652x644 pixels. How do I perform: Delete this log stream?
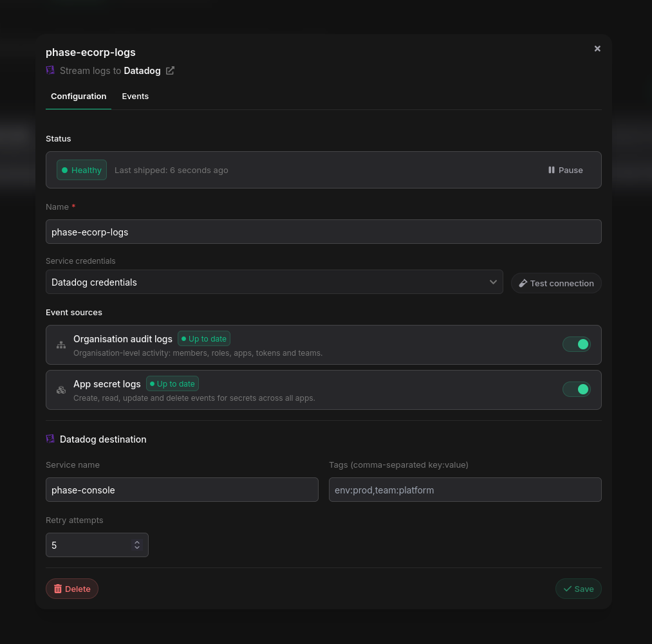point(72,589)
